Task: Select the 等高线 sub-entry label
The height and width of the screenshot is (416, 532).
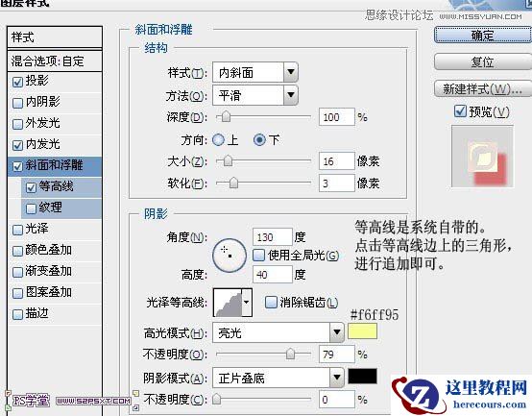Action: [56, 186]
